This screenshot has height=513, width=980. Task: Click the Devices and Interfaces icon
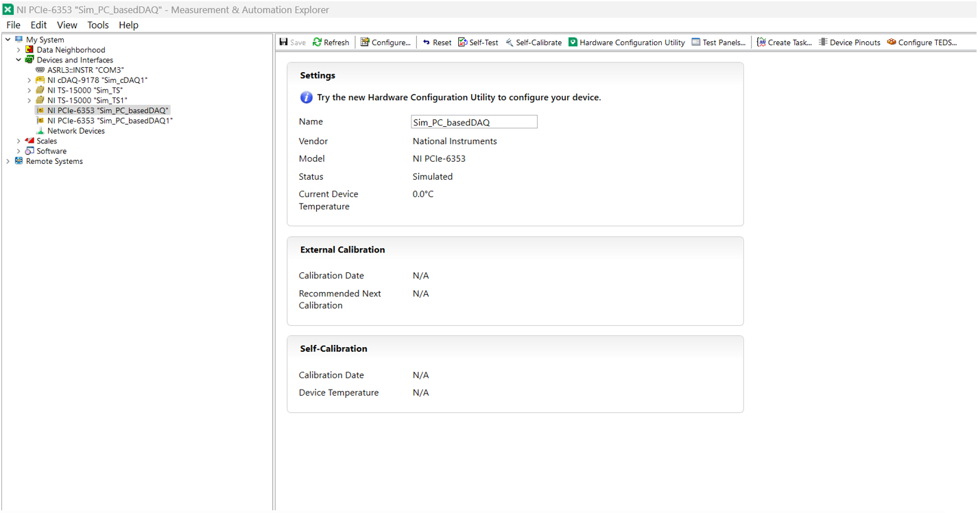(29, 60)
